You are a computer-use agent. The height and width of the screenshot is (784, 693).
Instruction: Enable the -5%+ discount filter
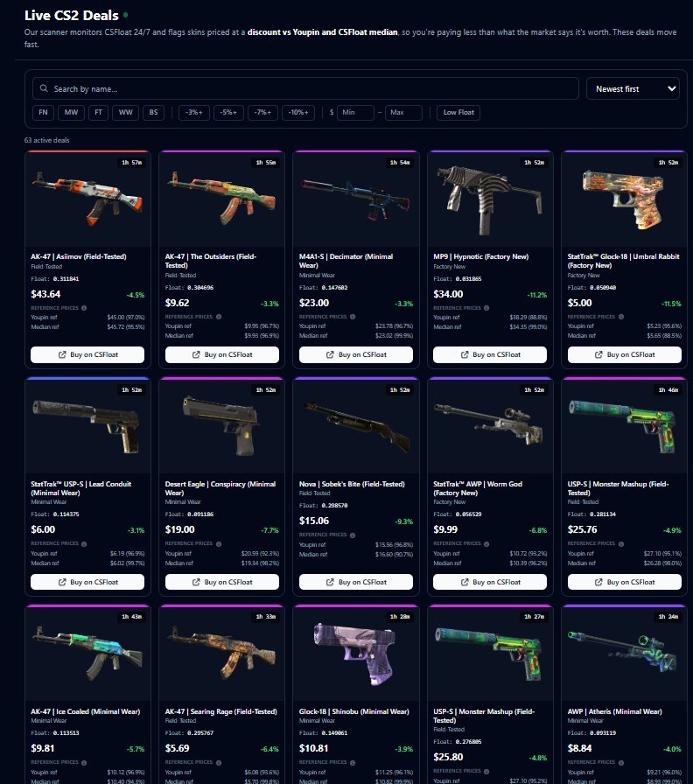(x=228, y=113)
